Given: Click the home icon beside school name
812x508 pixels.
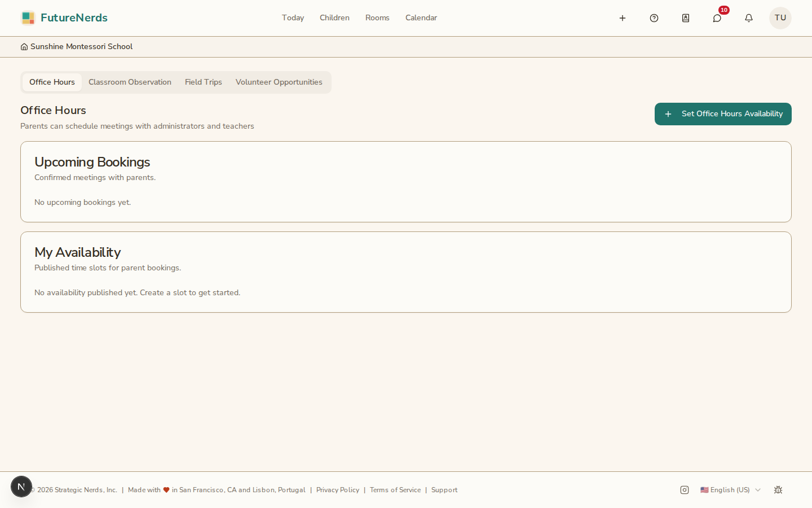Looking at the screenshot, I should (24, 47).
